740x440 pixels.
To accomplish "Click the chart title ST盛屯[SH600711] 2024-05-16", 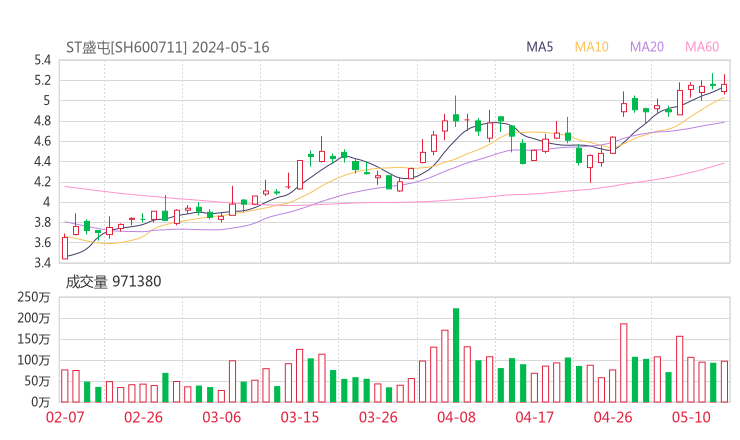I will [x=168, y=47].
